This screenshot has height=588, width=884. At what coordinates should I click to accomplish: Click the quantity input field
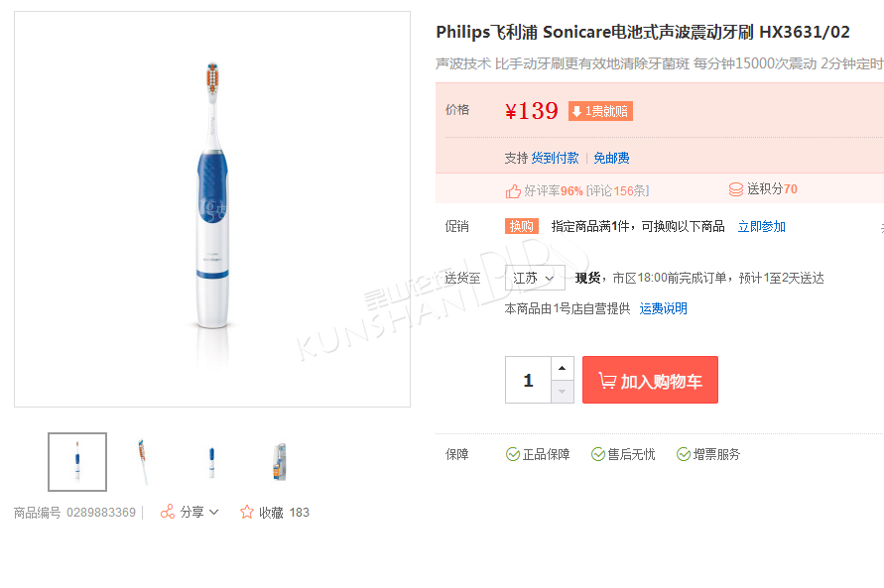coord(528,380)
